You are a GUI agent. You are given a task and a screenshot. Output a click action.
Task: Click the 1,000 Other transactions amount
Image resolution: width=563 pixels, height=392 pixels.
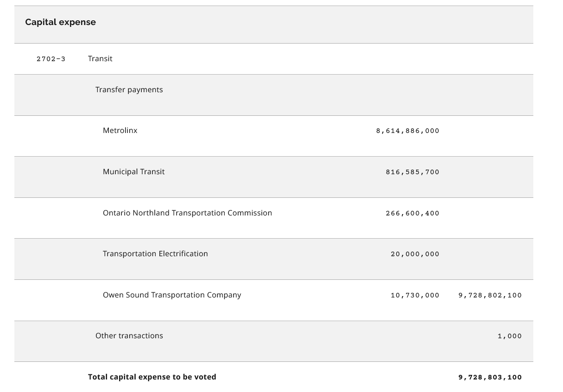pos(509,336)
